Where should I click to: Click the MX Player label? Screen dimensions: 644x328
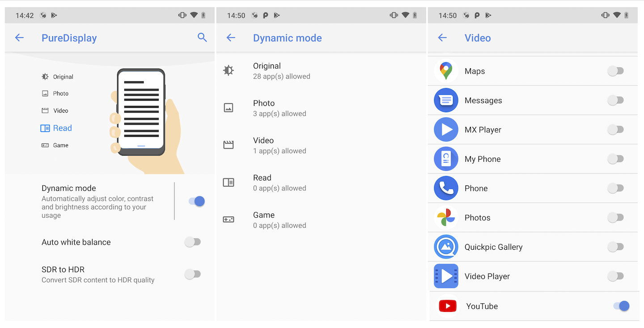tap(483, 130)
